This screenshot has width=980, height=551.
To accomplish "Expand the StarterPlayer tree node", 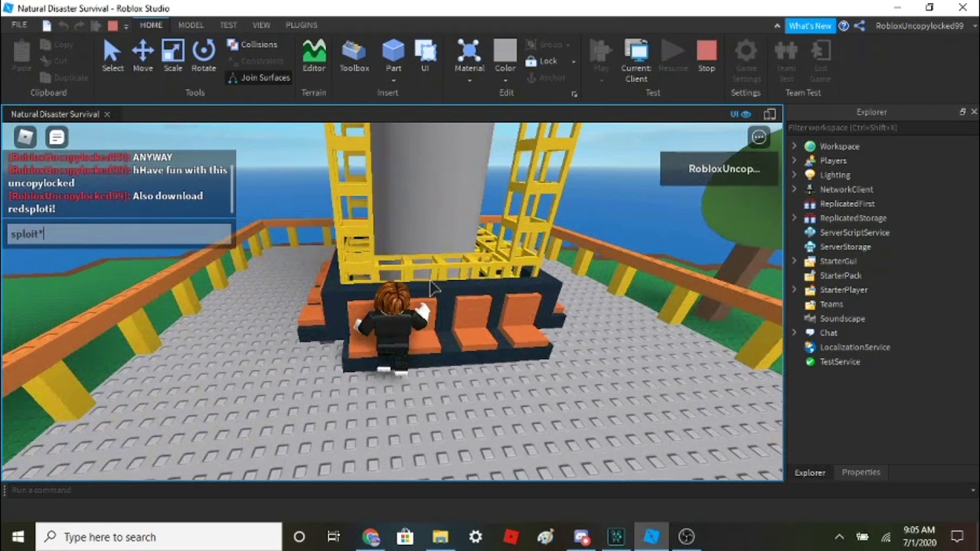I will pos(794,290).
